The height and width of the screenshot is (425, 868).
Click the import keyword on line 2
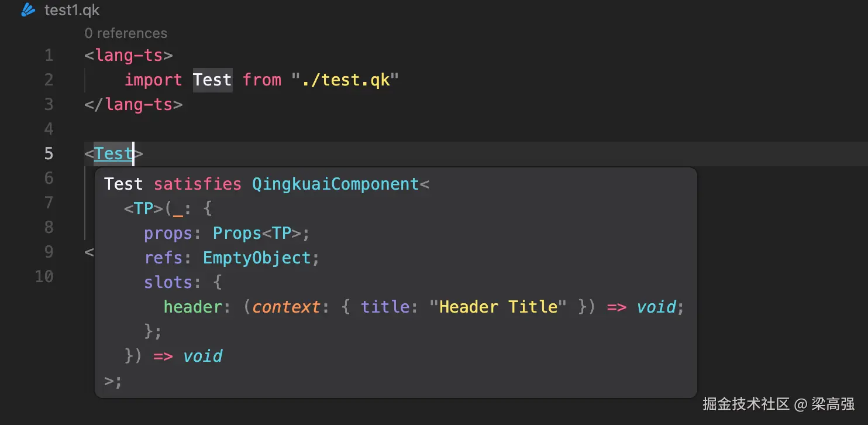(153, 80)
